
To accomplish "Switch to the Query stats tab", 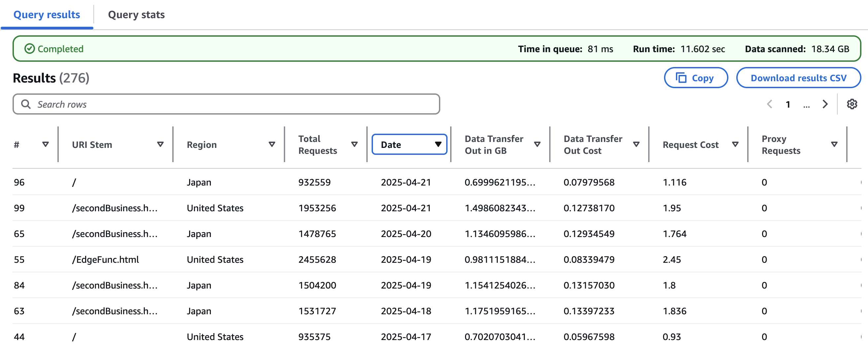I will click(136, 15).
